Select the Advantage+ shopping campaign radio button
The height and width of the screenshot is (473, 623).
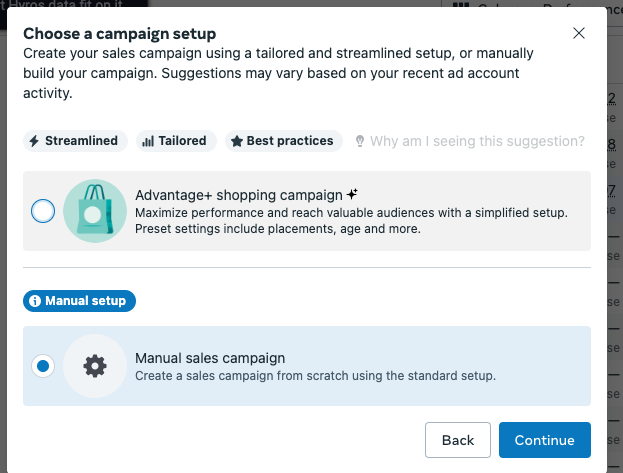(x=43, y=211)
